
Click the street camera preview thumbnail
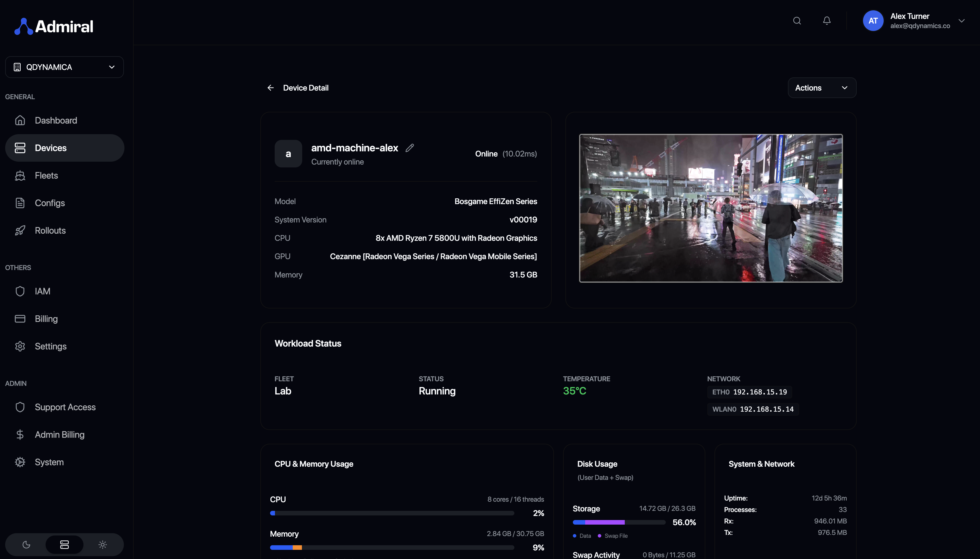coord(711,208)
